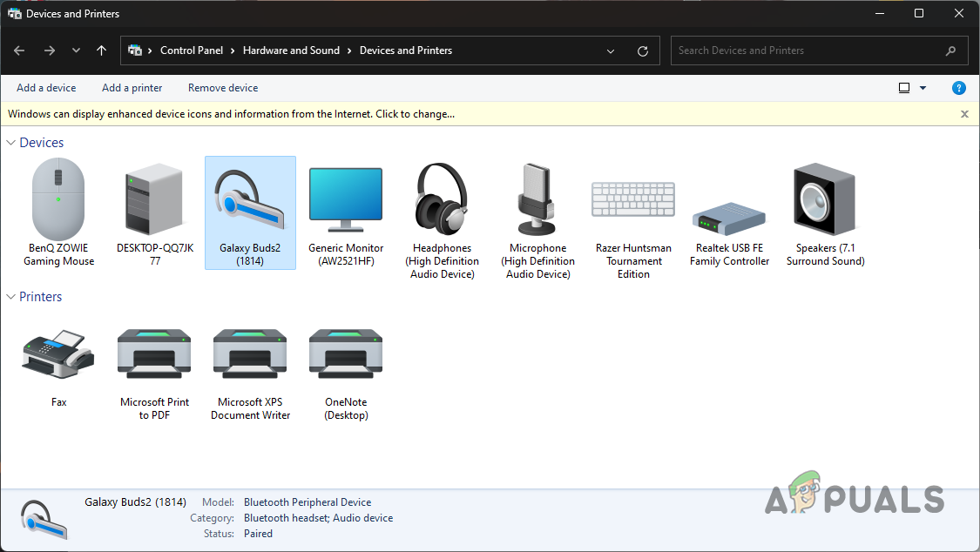
Task: Open the view options dropdown arrow
Action: (x=923, y=88)
